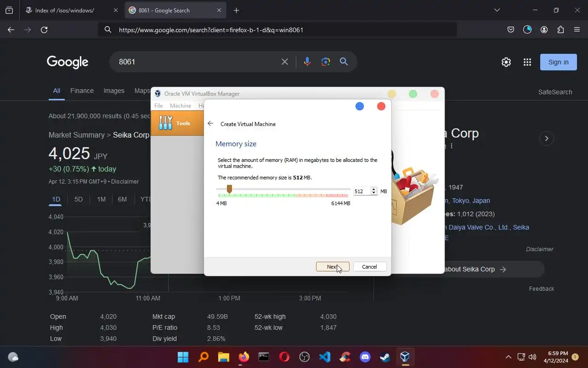Decrease memory with the spinbox down arrow

pyautogui.click(x=374, y=193)
